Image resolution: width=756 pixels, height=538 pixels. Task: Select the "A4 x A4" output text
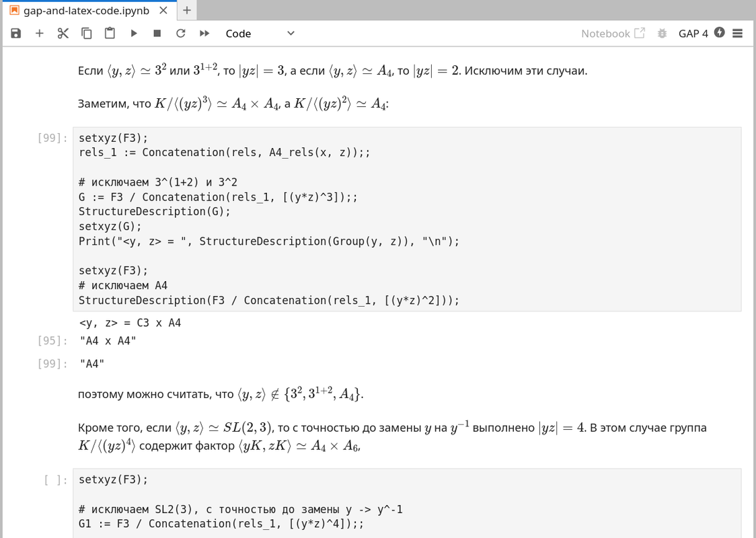(x=108, y=341)
